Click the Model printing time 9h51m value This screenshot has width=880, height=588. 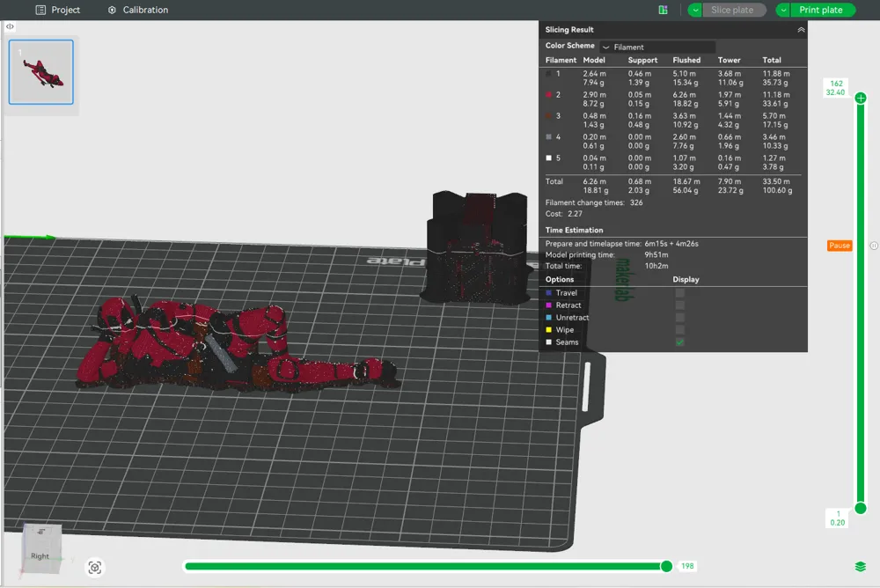[x=656, y=254]
